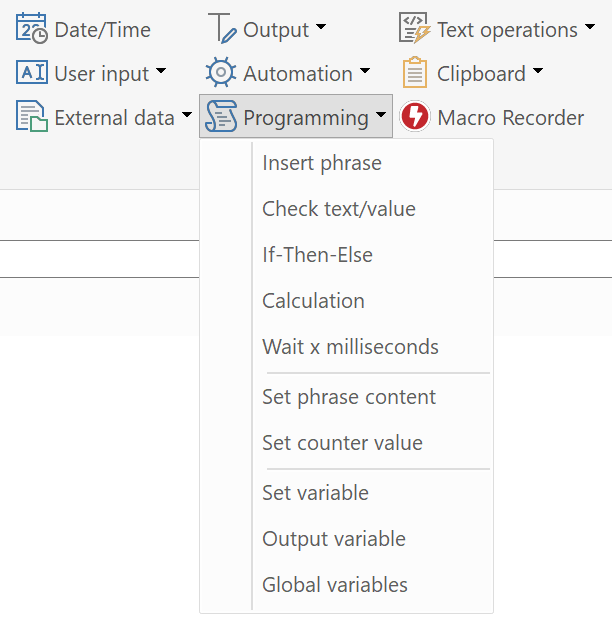
Task: Click the Output label
Action: [276, 30]
